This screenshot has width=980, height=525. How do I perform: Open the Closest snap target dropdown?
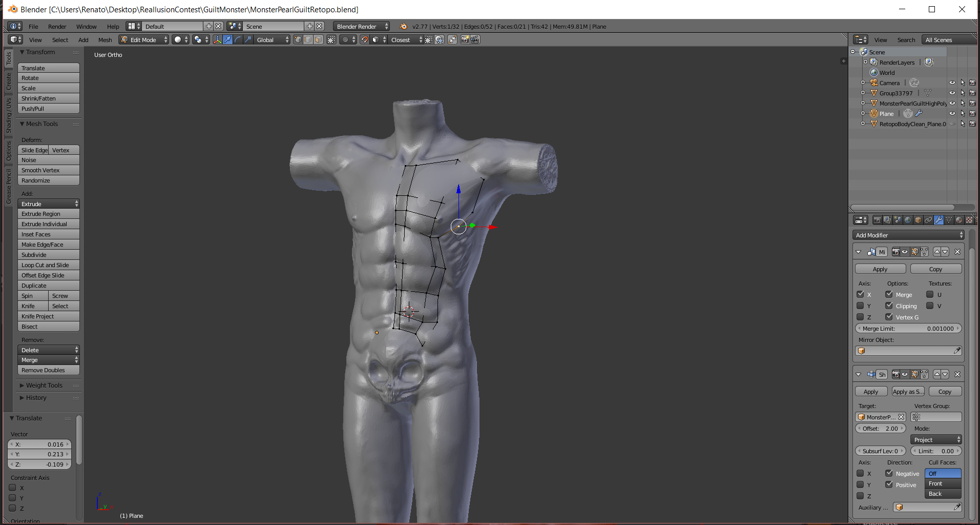pos(406,39)
